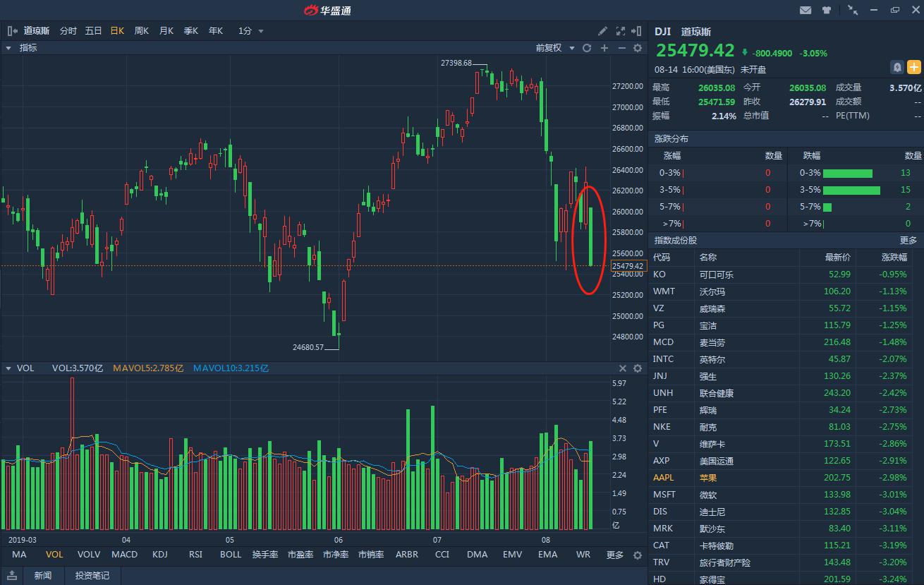Viewport: 924px width, 585px height.
Task: Set a price alert bell for DJI
Action: tap(897, 67)
